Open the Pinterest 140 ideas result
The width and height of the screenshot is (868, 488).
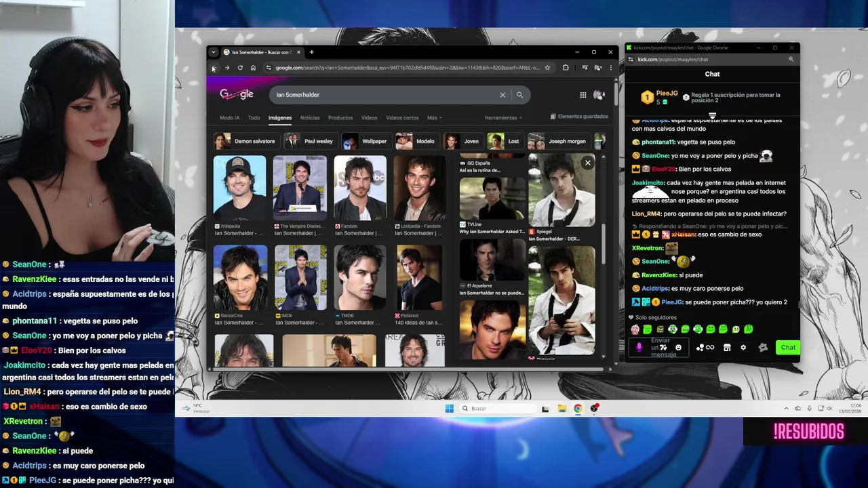tap(419, 277)
